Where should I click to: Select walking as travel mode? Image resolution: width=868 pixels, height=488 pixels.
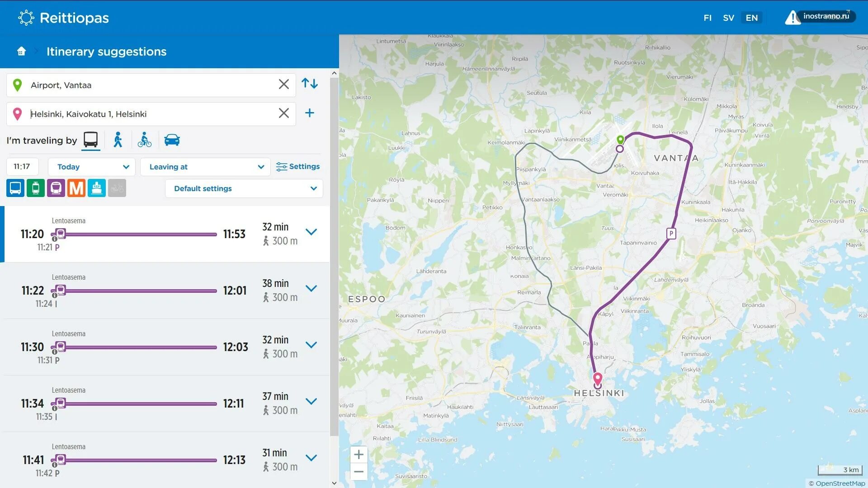pos(118,140)
